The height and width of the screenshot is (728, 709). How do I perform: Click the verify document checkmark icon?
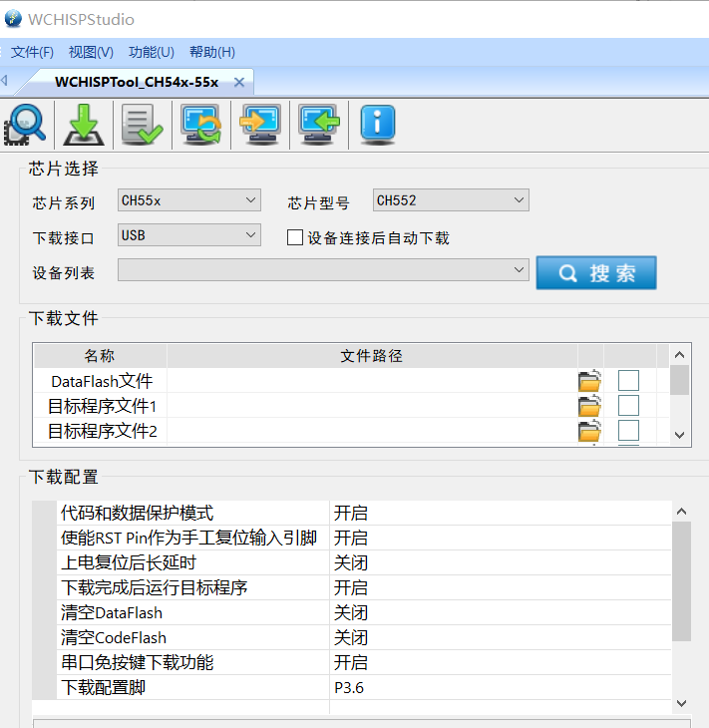(x=143, y=125)
